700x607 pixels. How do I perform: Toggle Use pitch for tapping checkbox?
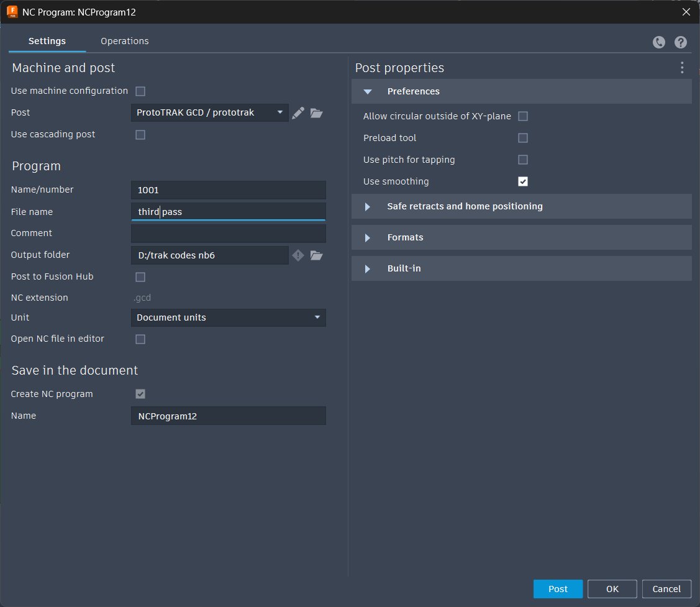(523, 160)
